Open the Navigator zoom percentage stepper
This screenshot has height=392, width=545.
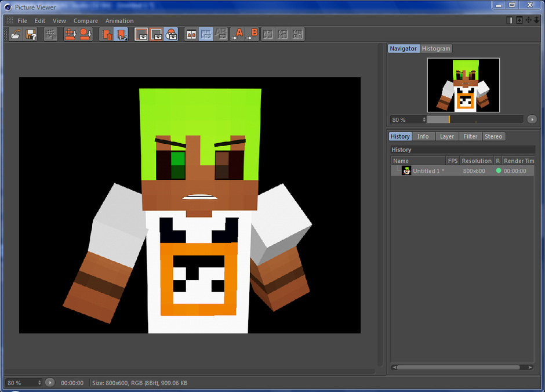424,119
